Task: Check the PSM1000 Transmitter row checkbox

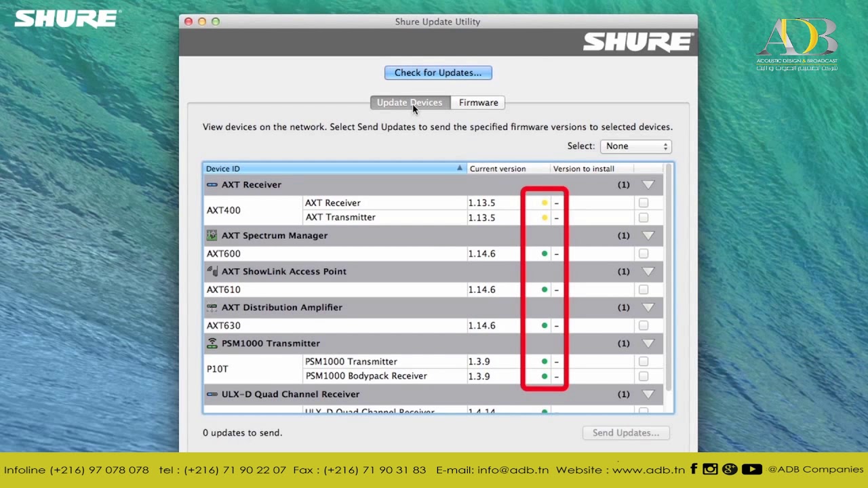Action: (644, 361)
